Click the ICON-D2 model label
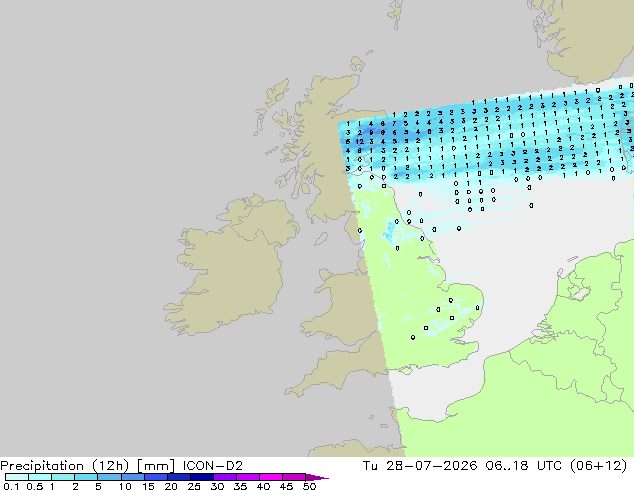Image resolution: width=634 pixels, height=490 pixels. coord(213,466)
